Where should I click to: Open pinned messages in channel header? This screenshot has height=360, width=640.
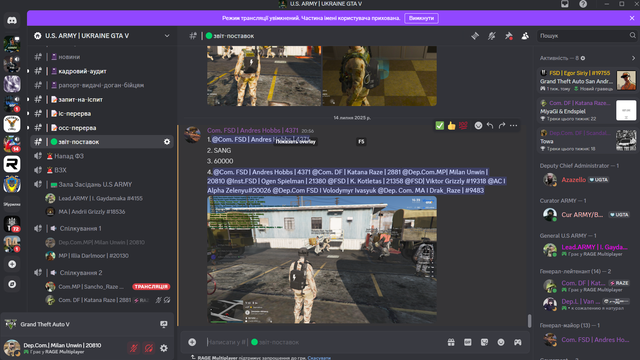(x=509, y=36)
